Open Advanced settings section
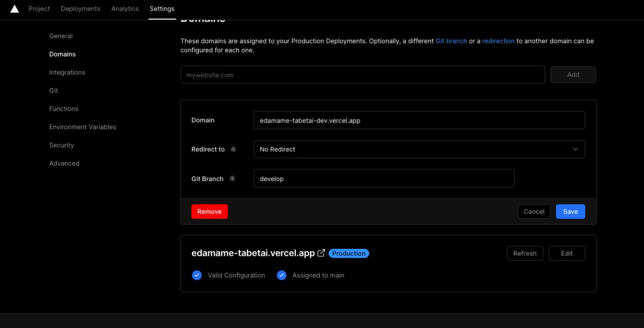 point(64,163)
